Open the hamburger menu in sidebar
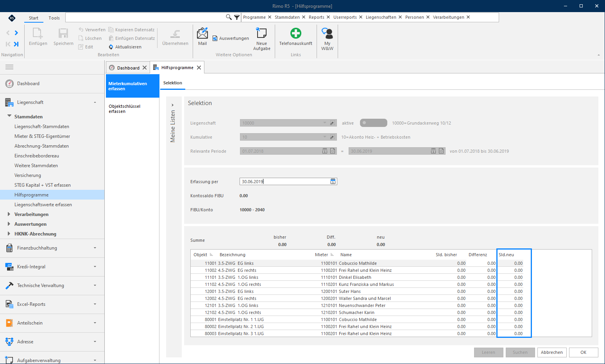Viewport: 605px width, 364px height. [x=9, y=67]
